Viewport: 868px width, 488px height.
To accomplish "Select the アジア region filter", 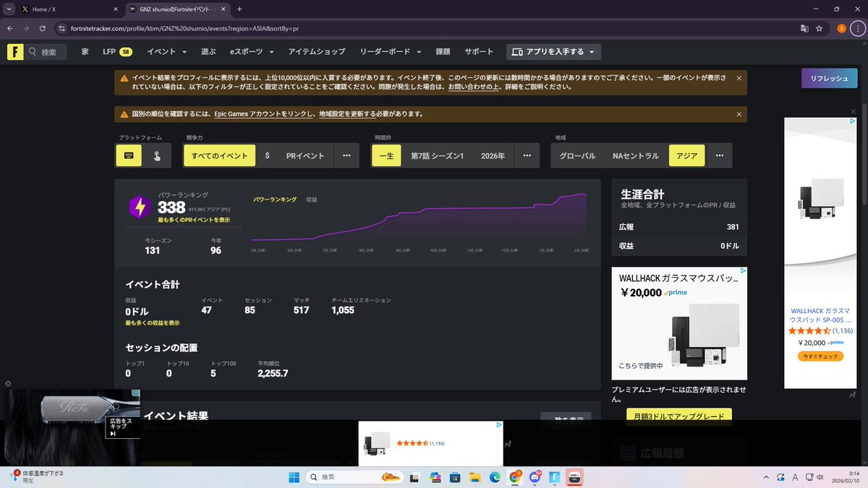I will 686,155.
